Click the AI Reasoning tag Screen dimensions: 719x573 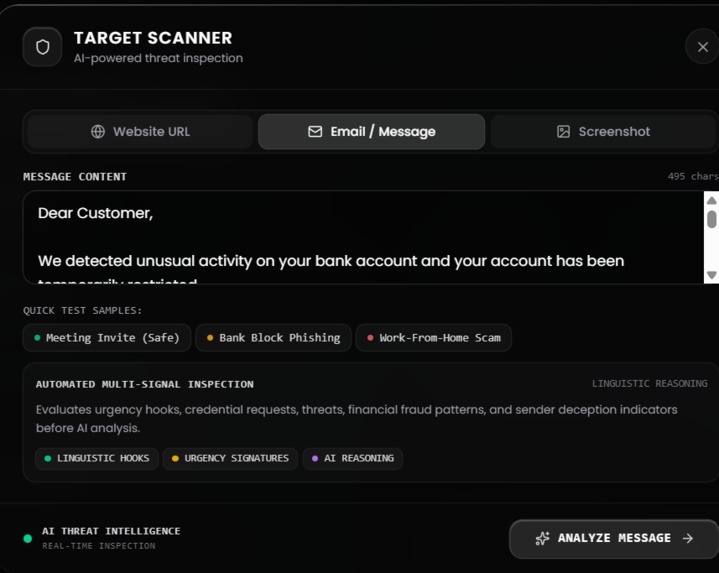tap(353, 458)
